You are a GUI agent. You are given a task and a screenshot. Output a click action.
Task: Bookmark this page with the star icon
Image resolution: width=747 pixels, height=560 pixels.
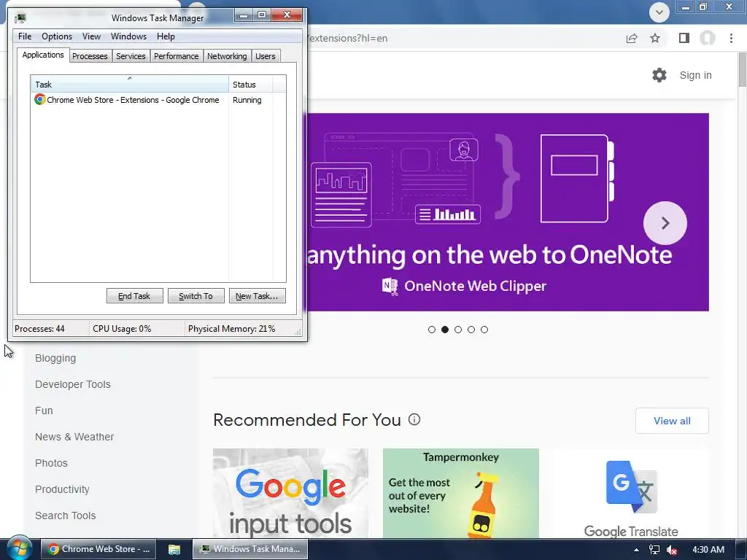655,38
